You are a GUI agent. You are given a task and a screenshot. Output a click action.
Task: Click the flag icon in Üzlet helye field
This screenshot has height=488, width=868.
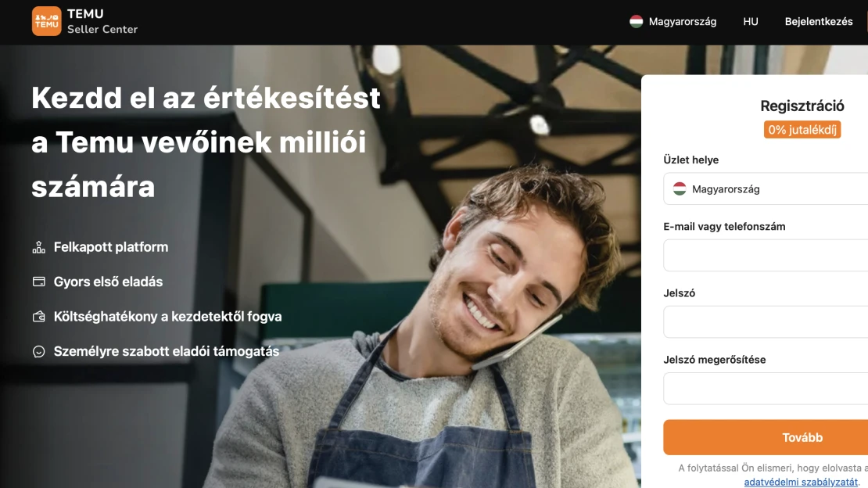pyautogui.click(x=680, y=189)
